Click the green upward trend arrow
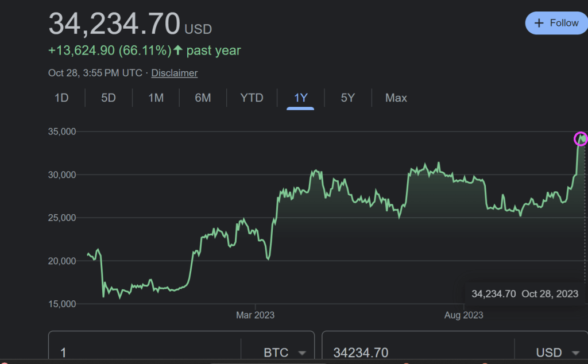 [178, 51]
